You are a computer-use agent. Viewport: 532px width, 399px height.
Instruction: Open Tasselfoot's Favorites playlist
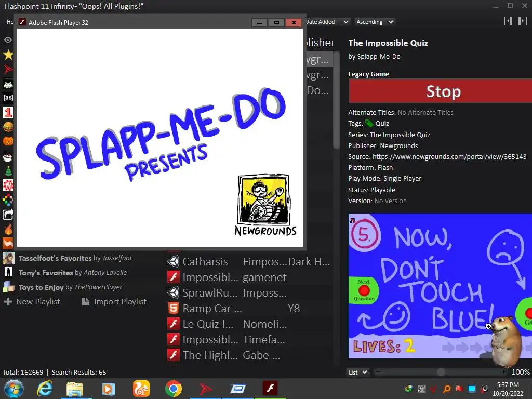[75, 258]
